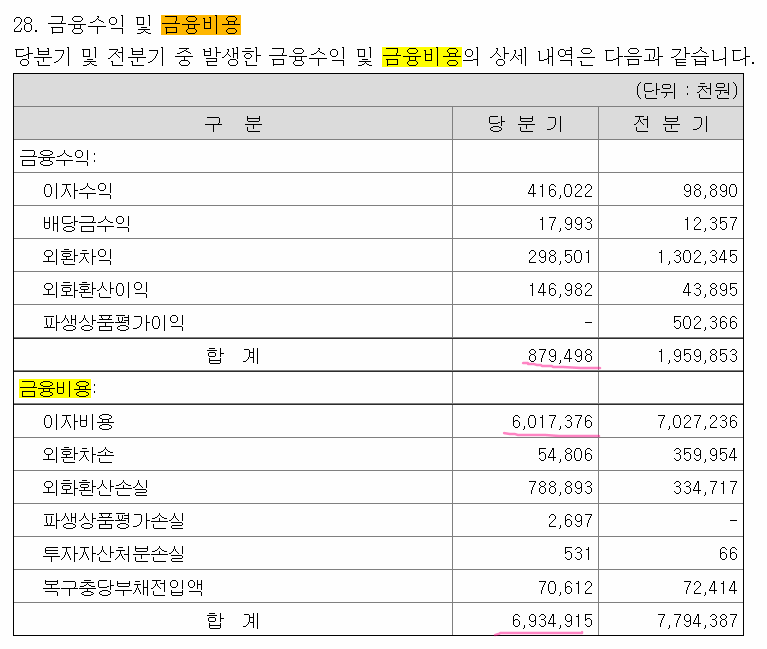Select 복구충당부채전입액 prior quarter value 72,414
Image resolution: width=767 pixels, height=649 pixels.
(710, 587)
